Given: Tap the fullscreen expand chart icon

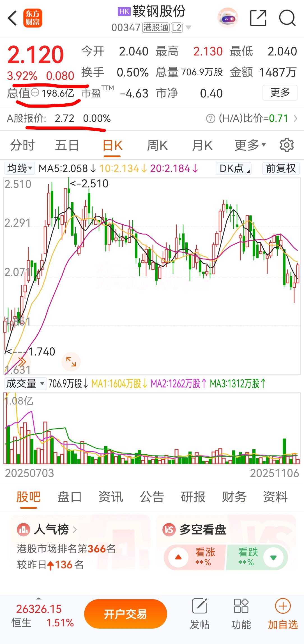Looking at the screenshot, I should click(71, 362).
